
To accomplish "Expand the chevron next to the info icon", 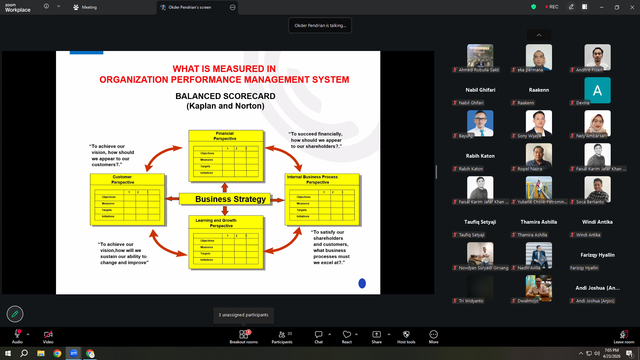I will pyautogui.click(x=58, y=6).
